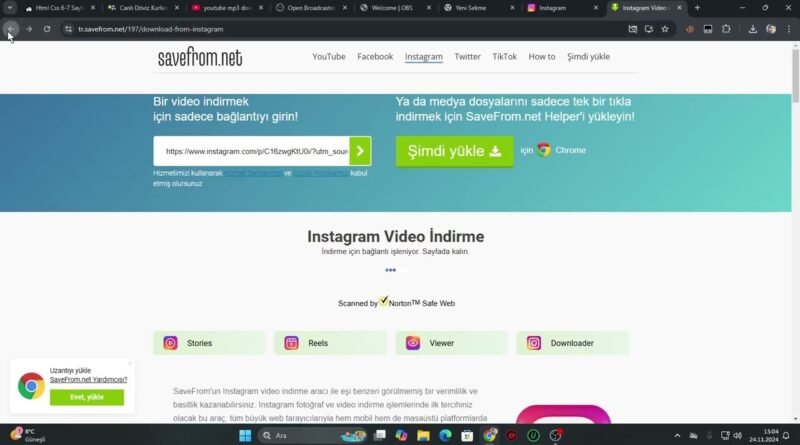
Task: Open the Windows Start menu
Action: [x=245, y=435]
